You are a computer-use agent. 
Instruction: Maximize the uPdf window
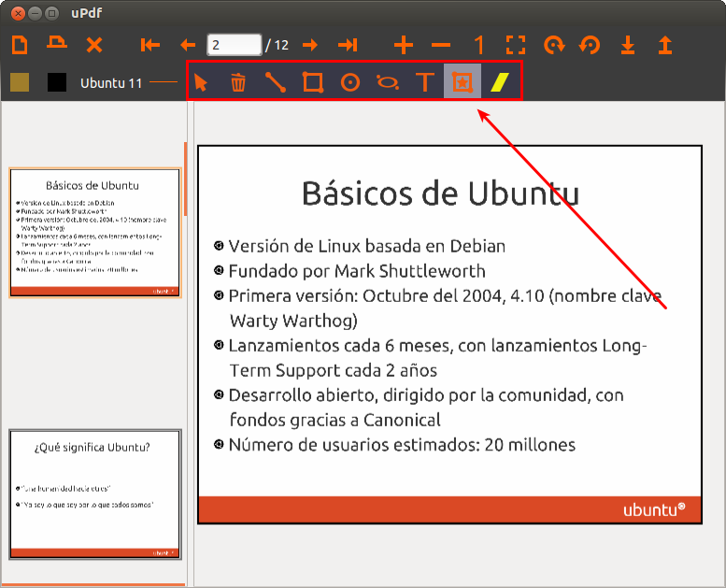(x=52, y=13)
